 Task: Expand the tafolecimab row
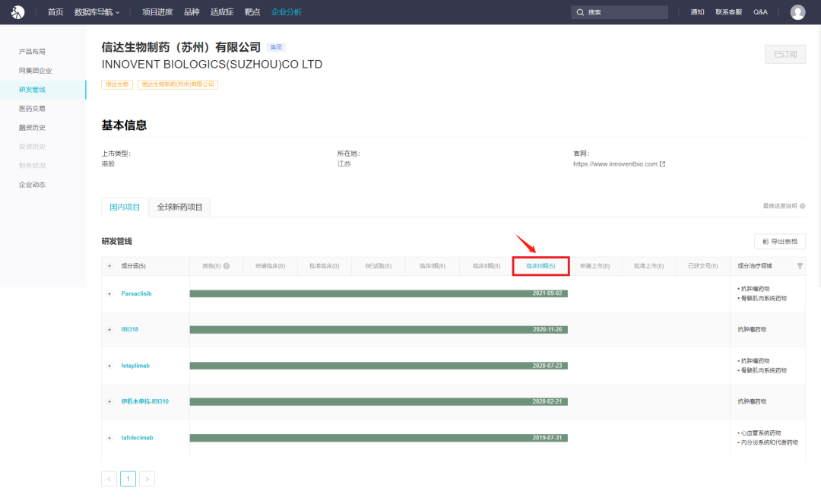(x=109, y=438)
